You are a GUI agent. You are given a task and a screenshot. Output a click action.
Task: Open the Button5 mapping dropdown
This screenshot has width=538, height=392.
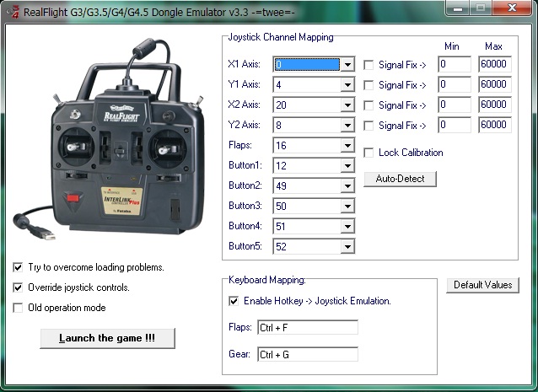347,247
